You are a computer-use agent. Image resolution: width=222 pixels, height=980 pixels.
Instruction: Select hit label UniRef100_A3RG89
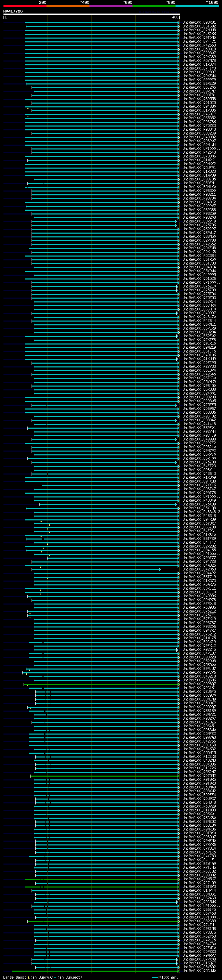click(199, 921)
